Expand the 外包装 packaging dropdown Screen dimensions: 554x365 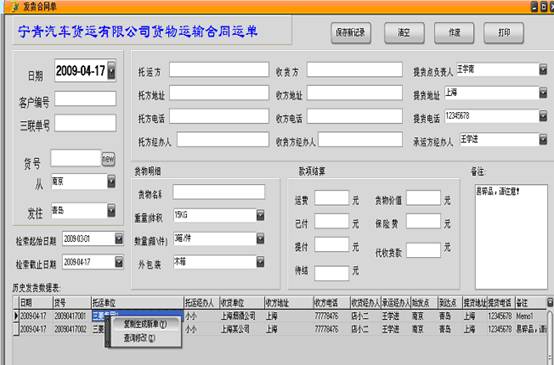(x=260, y=262)
